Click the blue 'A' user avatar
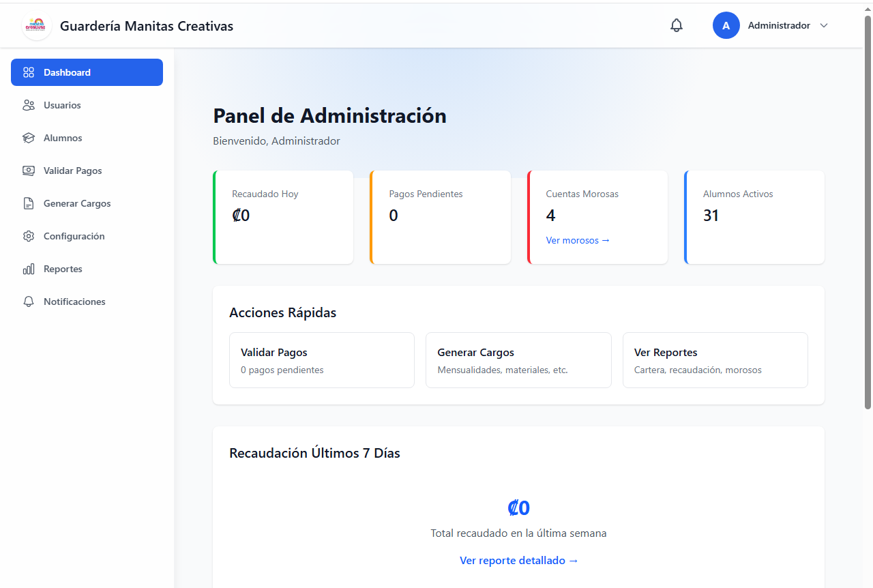Screen dimensions: 873x588 (726, 25)
